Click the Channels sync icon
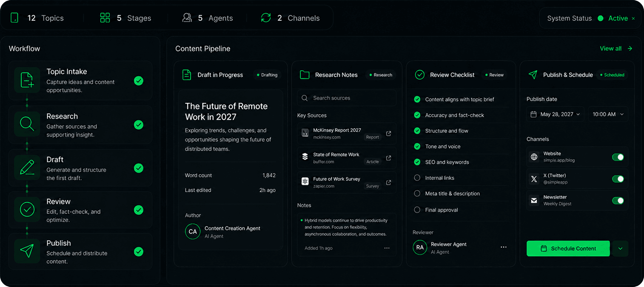Screen dimensions: 644x287 (x=266, y=18)
